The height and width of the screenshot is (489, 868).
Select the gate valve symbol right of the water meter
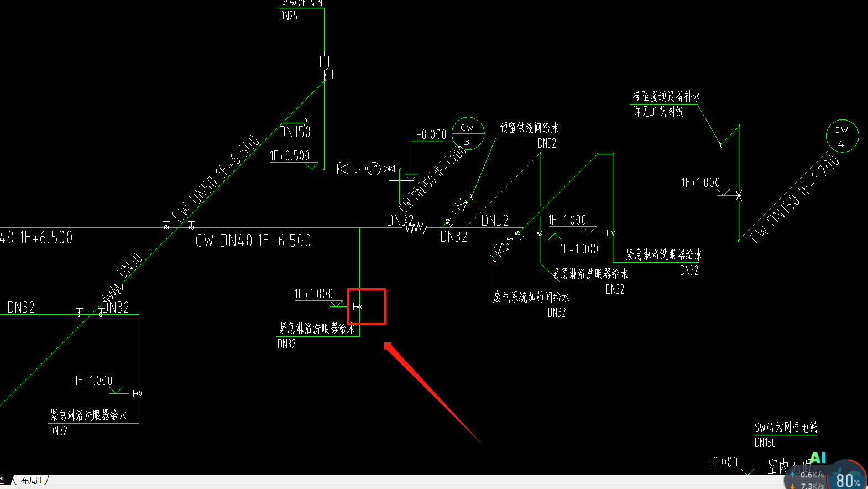coord(390,168)
